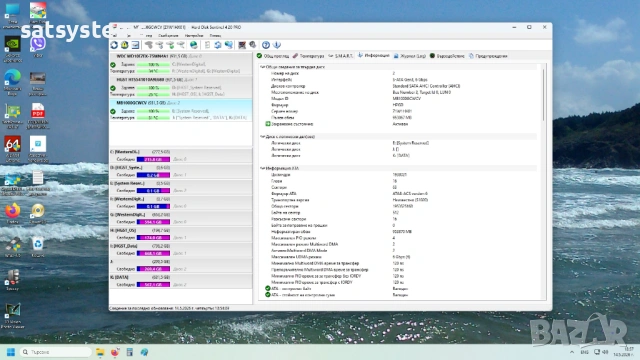640x360 pixels.
Task: Open the Alerts tab at far right
Action: click(x=488, y=56)
